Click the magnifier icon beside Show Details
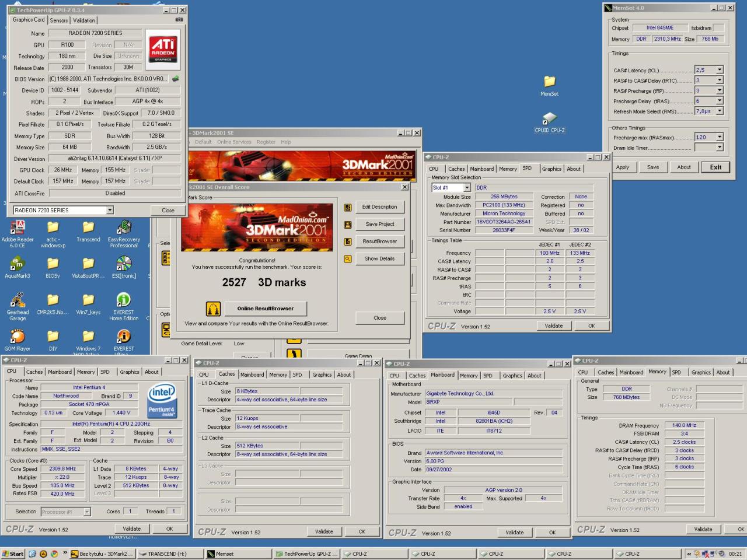This screenshot has height=560, width=747. [x=348, y=259]
